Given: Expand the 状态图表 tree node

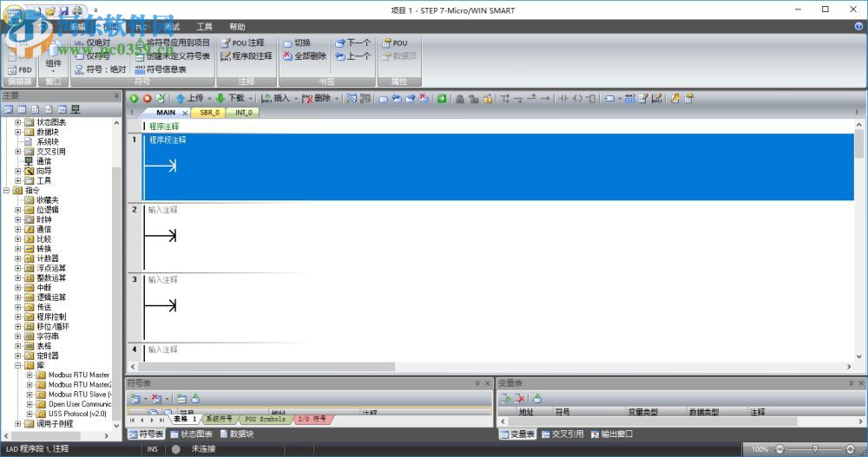Looking at the screenshot, I should tap(17, 122).
